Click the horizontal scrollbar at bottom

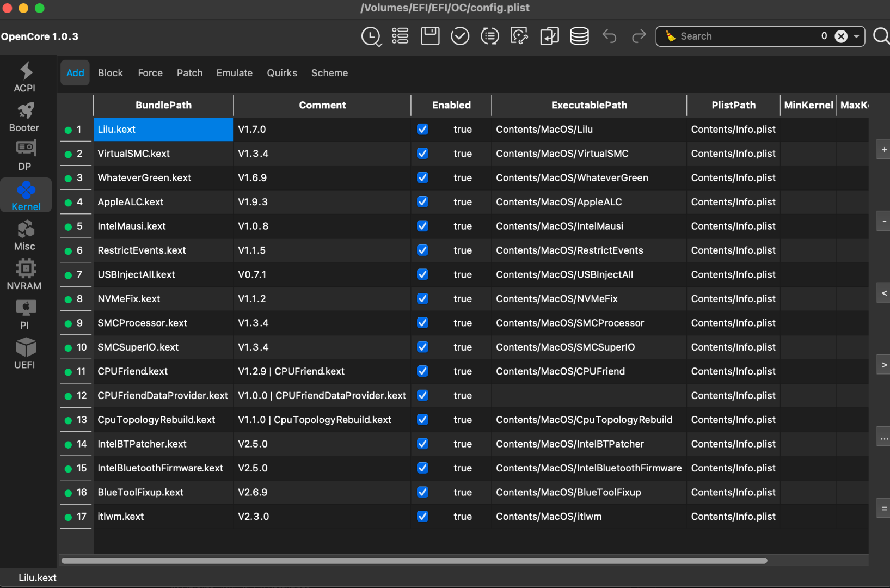(414, 561)
